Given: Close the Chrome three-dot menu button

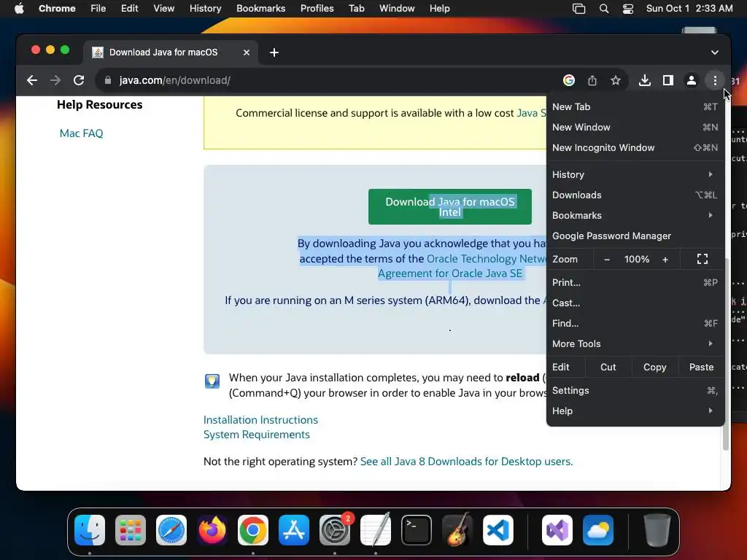Looking at the screenshot, I should point(715,80).
